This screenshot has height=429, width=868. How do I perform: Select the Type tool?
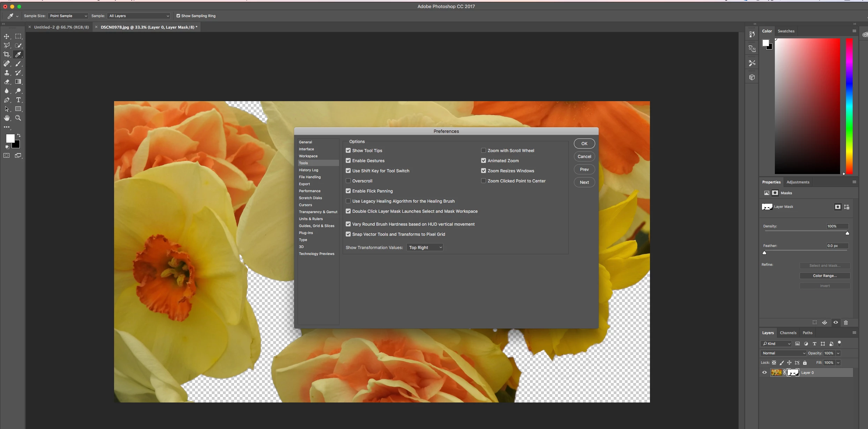click(x=18, y=100)
